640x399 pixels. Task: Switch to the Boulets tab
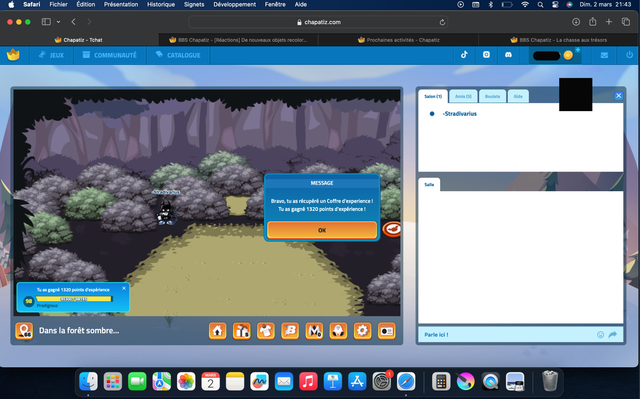pos(492,96)
